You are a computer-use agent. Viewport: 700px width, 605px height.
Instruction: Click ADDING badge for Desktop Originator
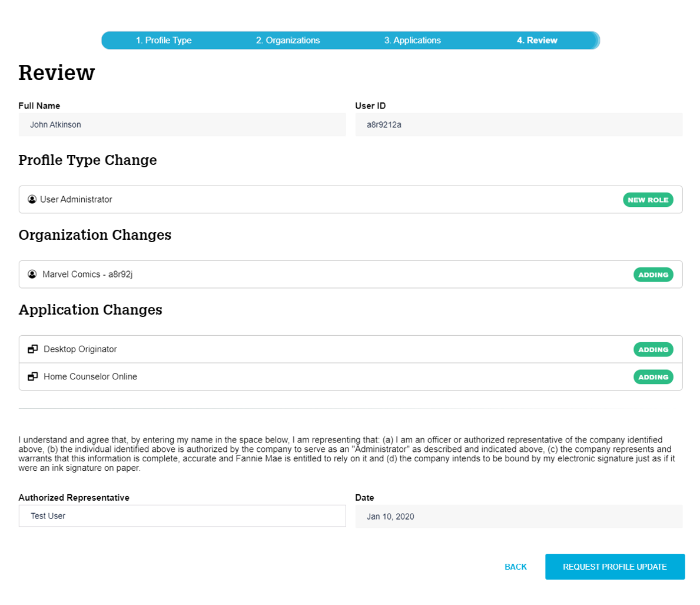(x=653, y=349)
